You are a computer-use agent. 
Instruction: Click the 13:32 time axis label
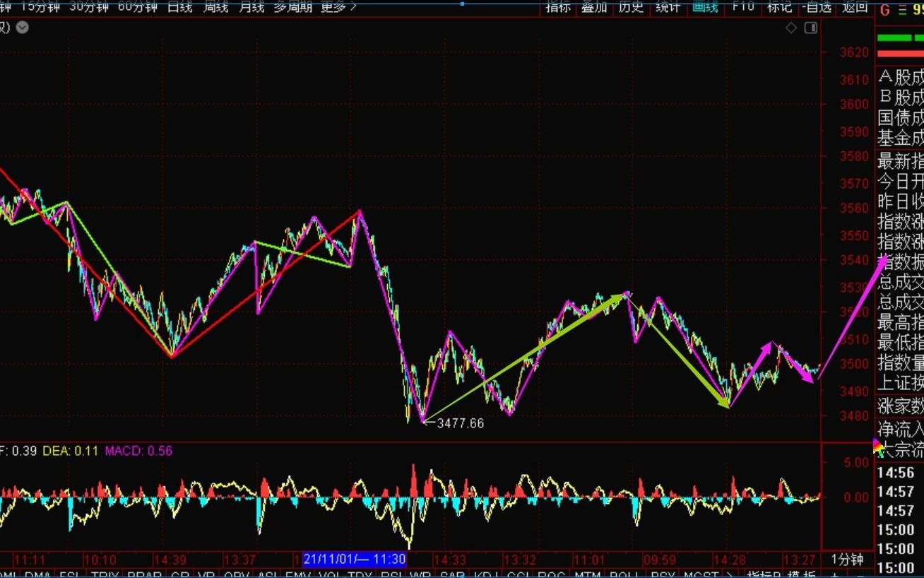[520, 560]
